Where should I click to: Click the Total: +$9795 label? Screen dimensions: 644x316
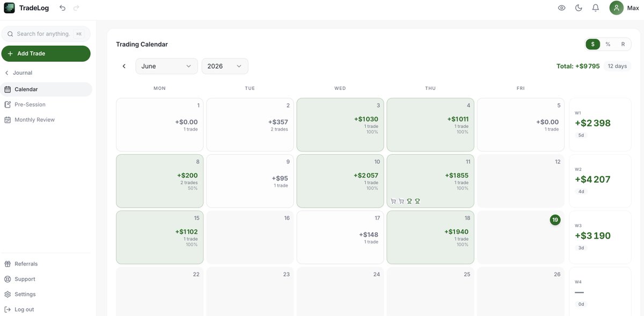pyautogui.click(x=578, y=66)
